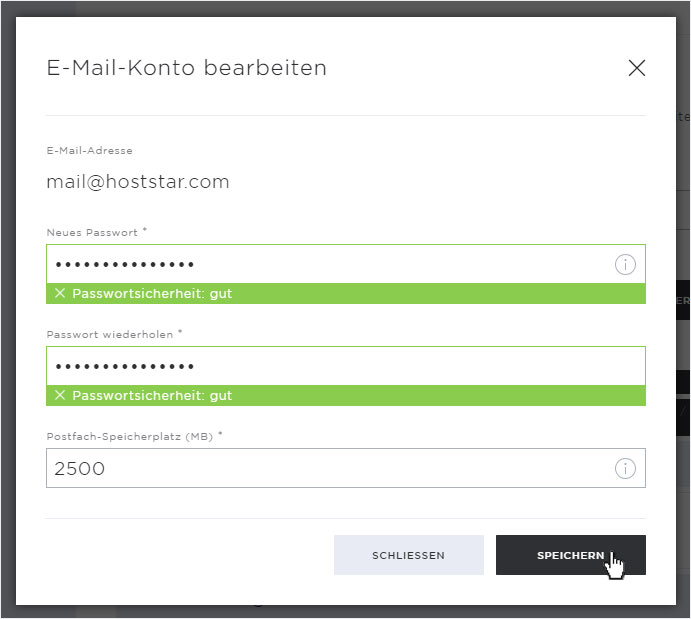Focus the Passwort wiederholen input field
The height and width of the screenshot is (619, 691).
coord(346,366)
